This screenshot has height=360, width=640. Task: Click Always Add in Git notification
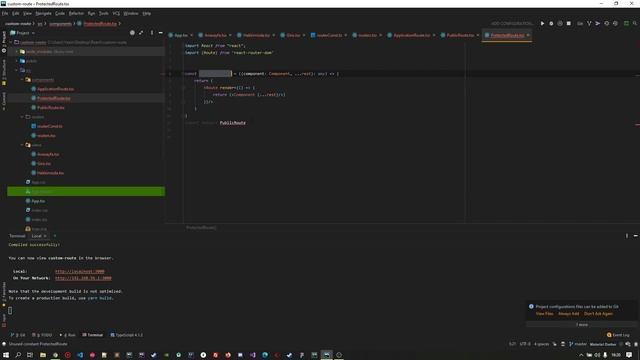click(x=569, y=313)
